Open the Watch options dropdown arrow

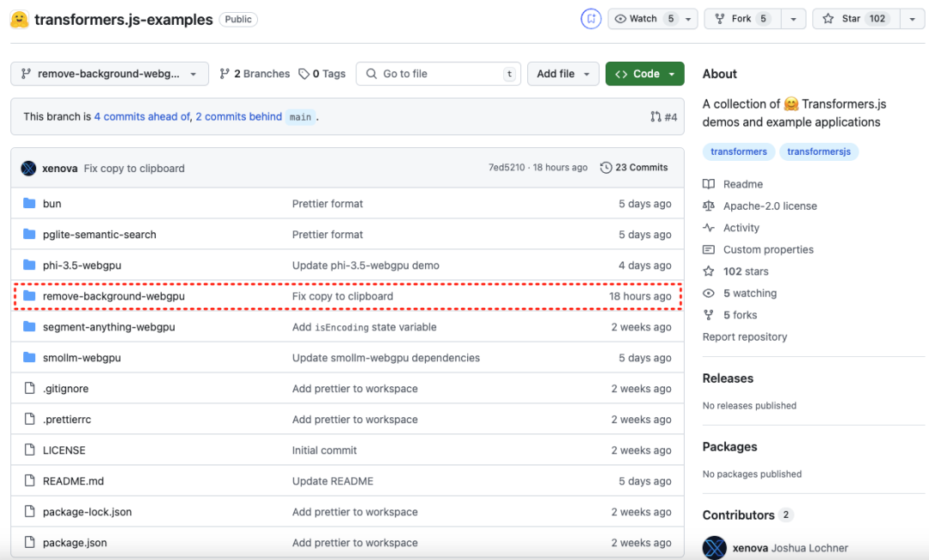(x=688, y=19)
